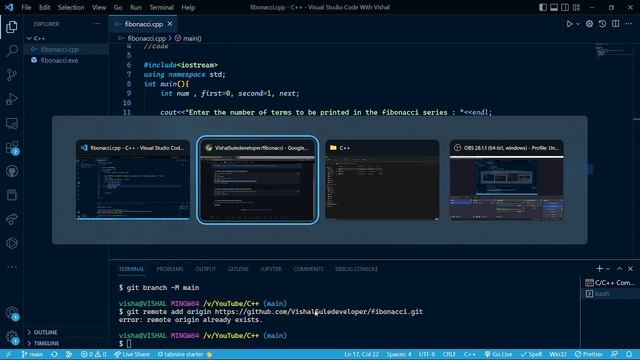
Task: Switch to the Output panel tab
Action: pyautogui.click(x=205, y=269)
